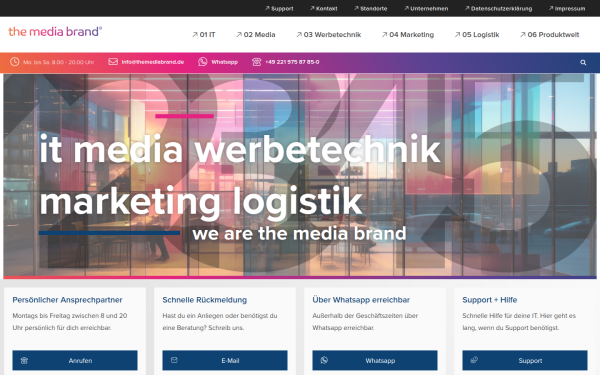Open the Kontakt link
The height and width of the screenshot is (375, 600).
click(x=323, y=8)
